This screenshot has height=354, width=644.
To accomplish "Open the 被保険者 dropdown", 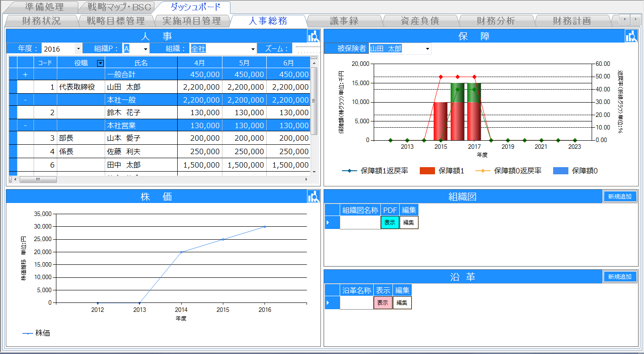I will (x=427, y=48).
